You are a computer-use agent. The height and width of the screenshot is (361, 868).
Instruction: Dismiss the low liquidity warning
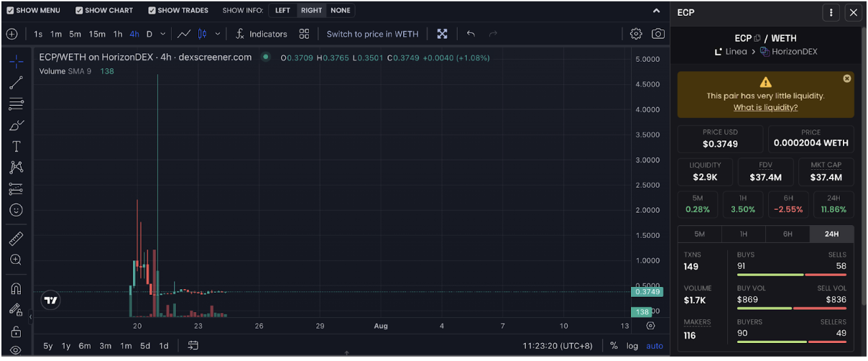point(847,78)
